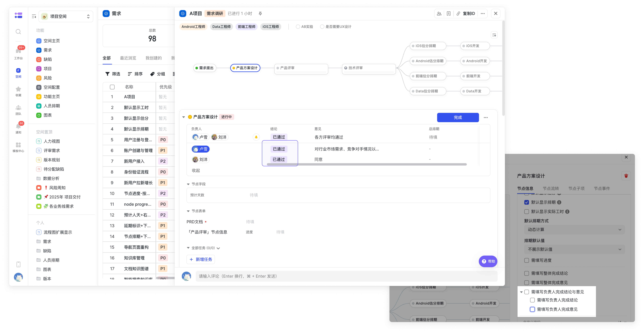Screen dimensions: 644x333
Task: Click the pin icon beside 已进行 1 小时
Action: (x=260, y=13)
